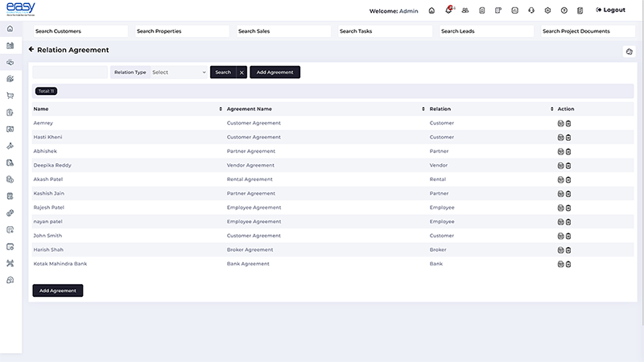Open the Relation Type select dropdown
The image size is (644, 362).
point(179,72)
